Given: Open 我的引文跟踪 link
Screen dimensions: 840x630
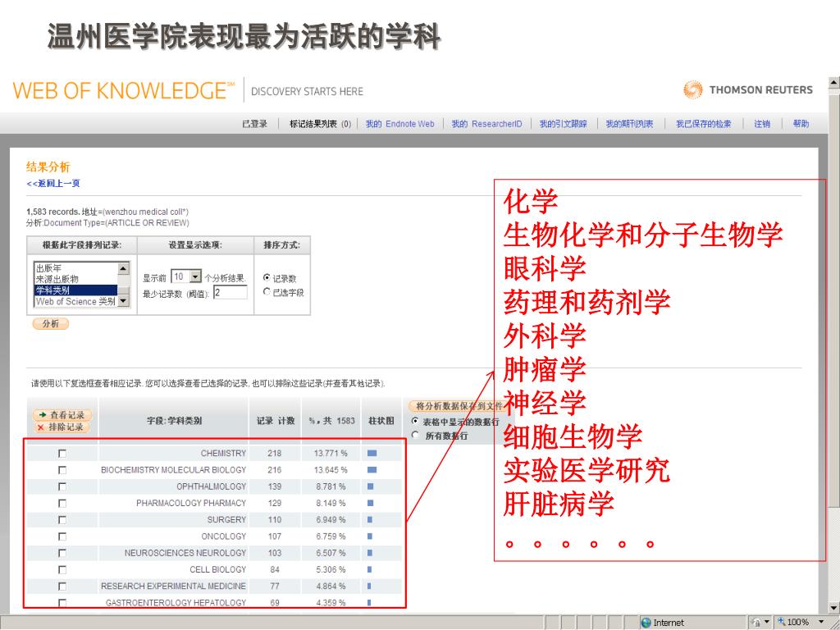Looking at the screenshot, I should click(x=563, y=124).
